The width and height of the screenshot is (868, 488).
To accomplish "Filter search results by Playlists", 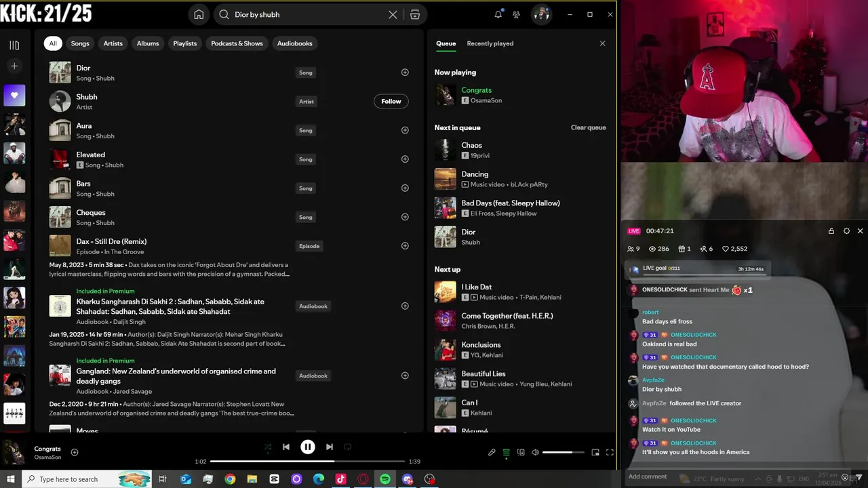I will pos(185,43).
